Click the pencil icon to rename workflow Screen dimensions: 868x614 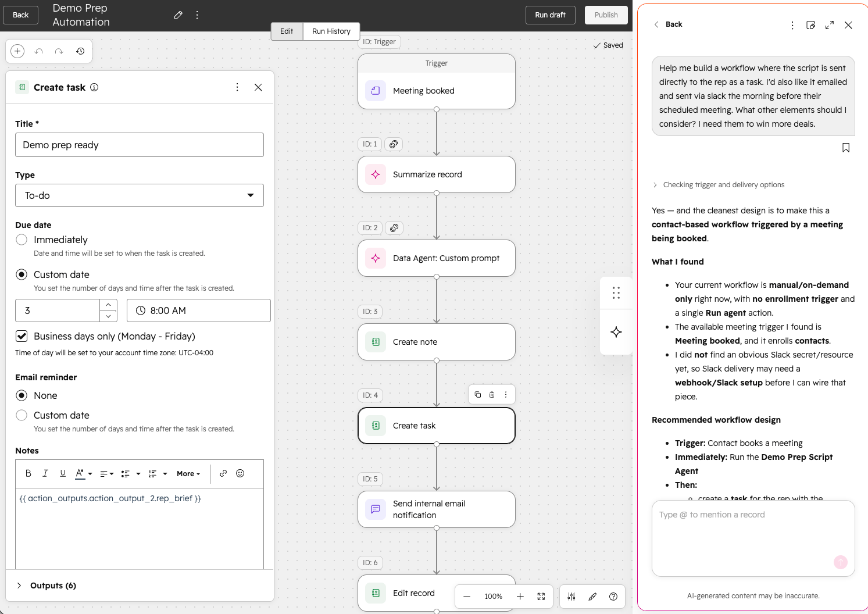tap(178, 15)
